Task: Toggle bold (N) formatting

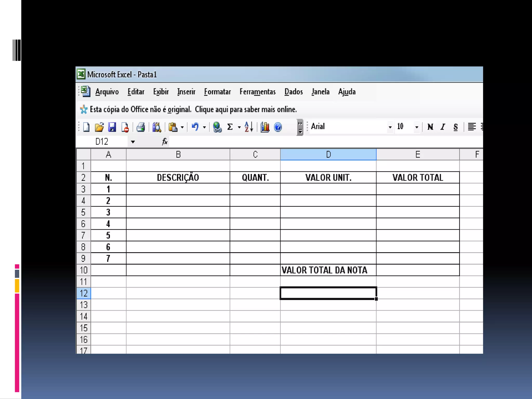Action: pos(430,127)
